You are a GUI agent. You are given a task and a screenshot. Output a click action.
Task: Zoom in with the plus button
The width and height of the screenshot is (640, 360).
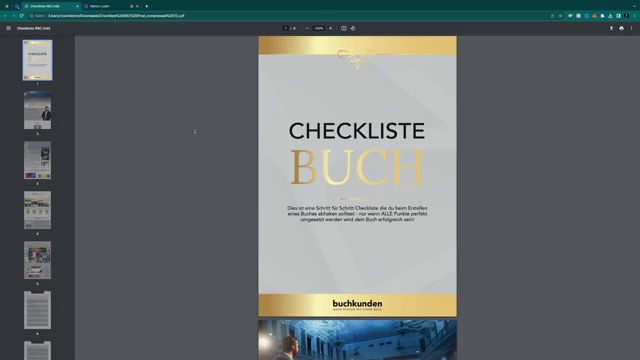[x=331, y=29]
